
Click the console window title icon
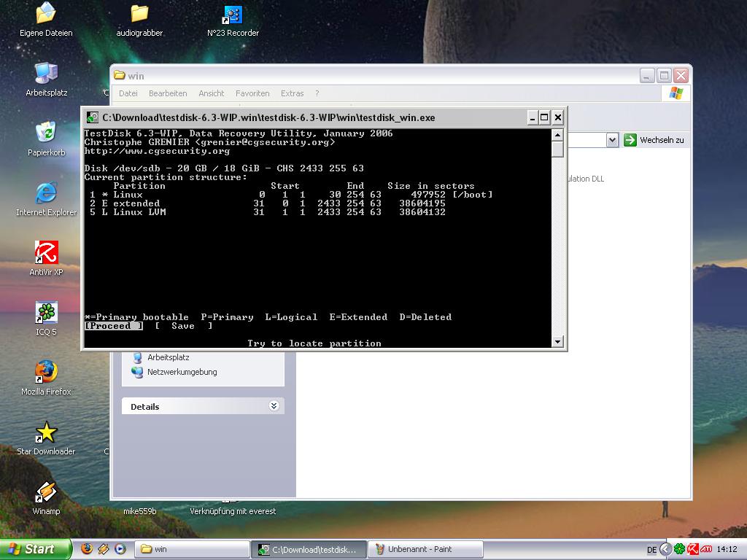coord(93,117)
